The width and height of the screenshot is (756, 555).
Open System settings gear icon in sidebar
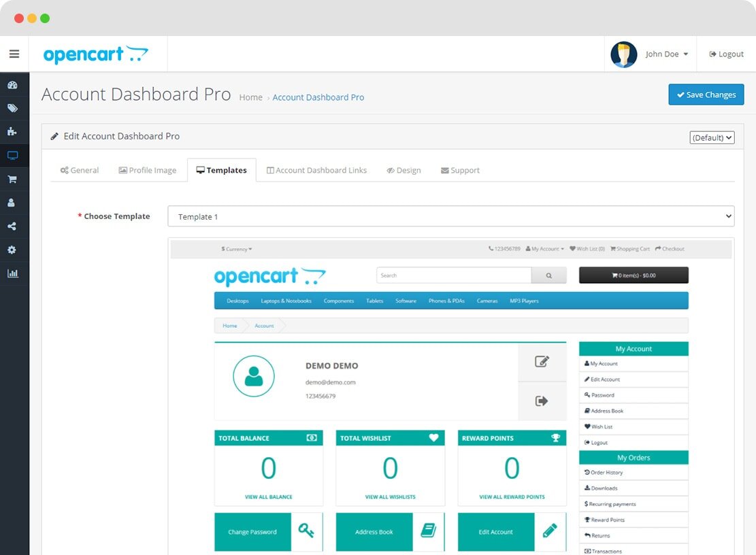point(12,250)
